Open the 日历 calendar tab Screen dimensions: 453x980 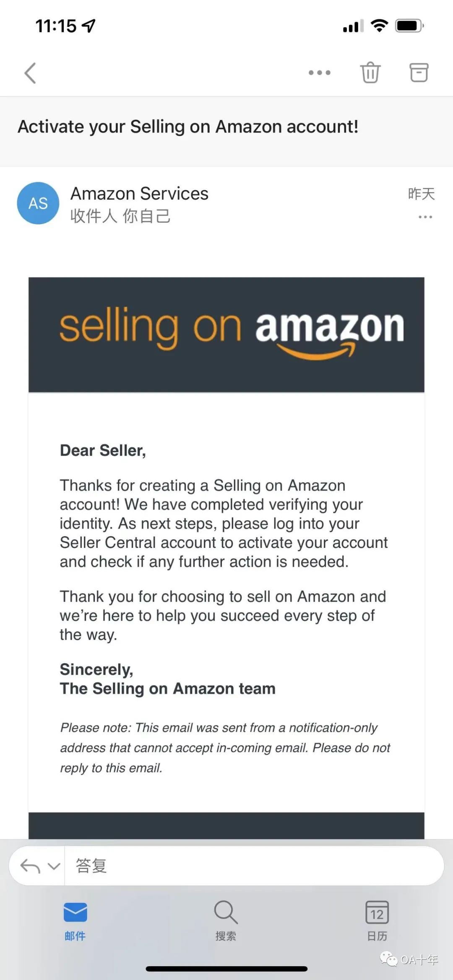tap(377, 919)
